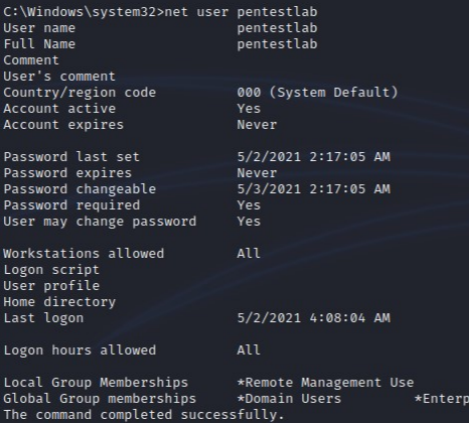The image size is (469, 423).
Task: Click the 'Logon script' label
Action: click(51, 270)
